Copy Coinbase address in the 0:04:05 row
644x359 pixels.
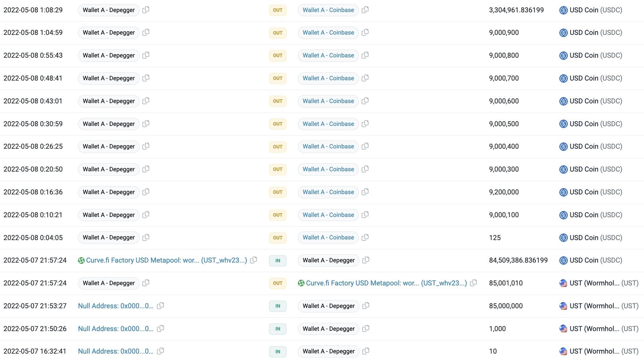(x=365, y=238)
